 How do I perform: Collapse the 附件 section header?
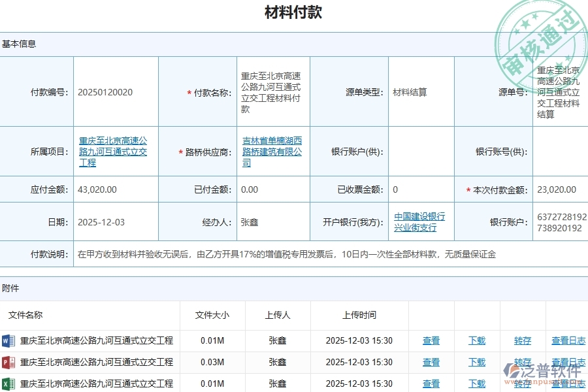(x=10, y=287)
